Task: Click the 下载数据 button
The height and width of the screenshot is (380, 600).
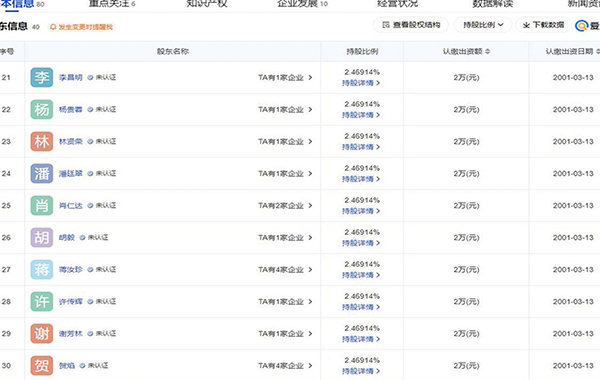Action: click(x=543, y=25)
